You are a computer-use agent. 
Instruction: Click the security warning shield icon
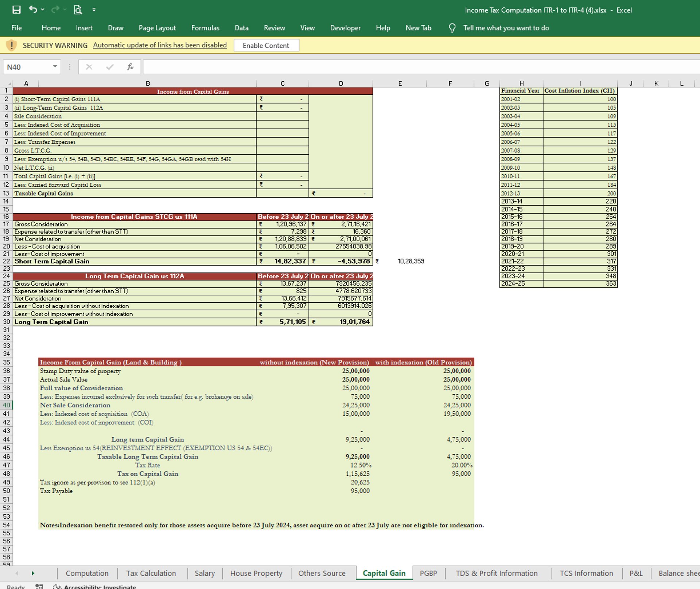[x=11, y=45]
